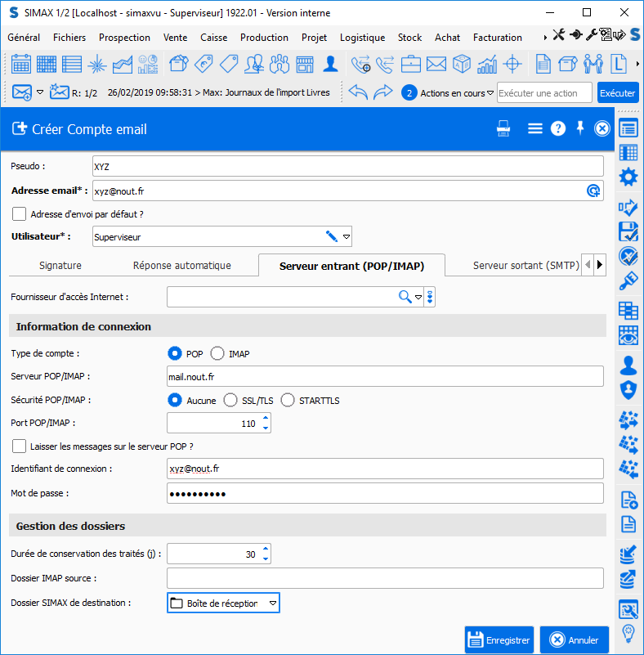
Task: Open the Facturation menu
Action: [x=497, y=38]
